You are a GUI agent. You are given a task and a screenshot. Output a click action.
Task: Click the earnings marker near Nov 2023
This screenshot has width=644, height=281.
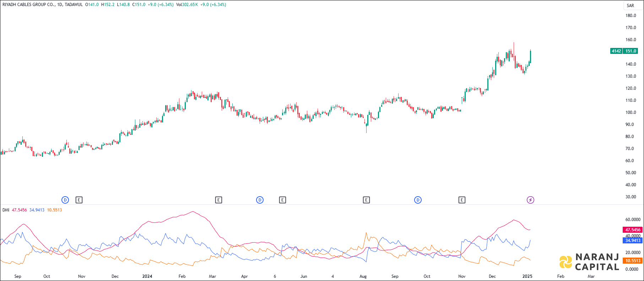(79, 200)
